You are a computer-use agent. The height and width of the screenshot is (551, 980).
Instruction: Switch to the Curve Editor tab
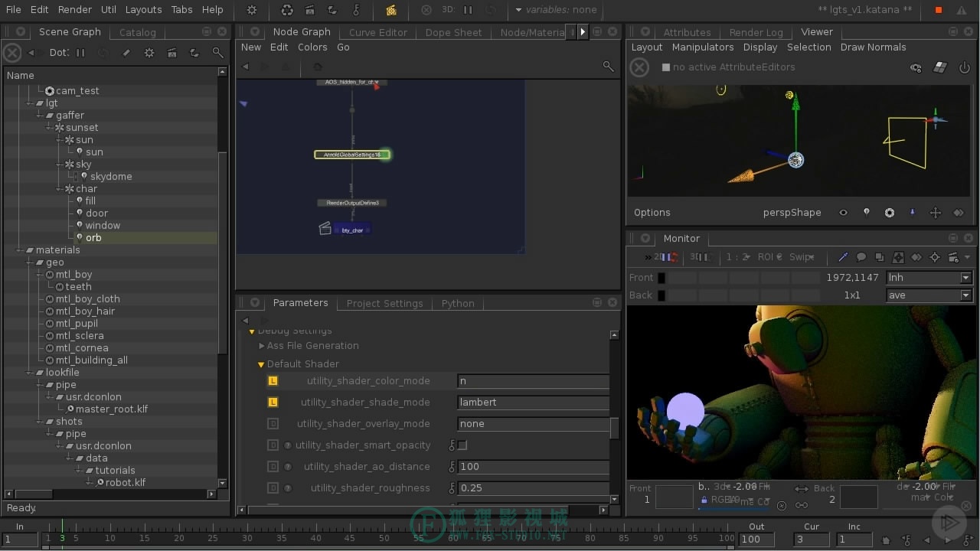378,32
